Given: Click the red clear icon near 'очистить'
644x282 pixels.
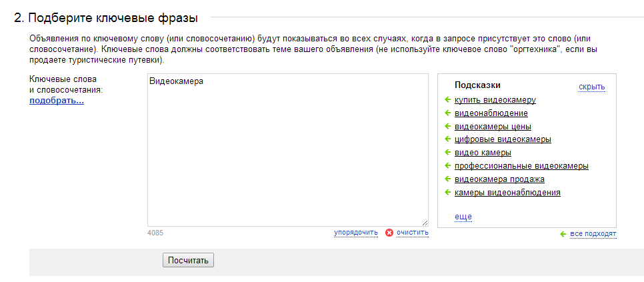Looking at the screenshot, I should tap(389, 233).
